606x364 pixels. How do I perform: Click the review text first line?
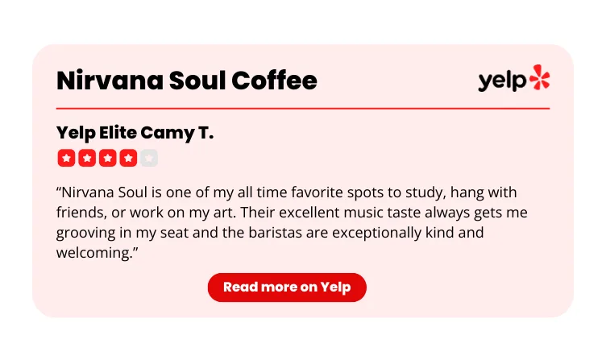(x=286, y=192)
